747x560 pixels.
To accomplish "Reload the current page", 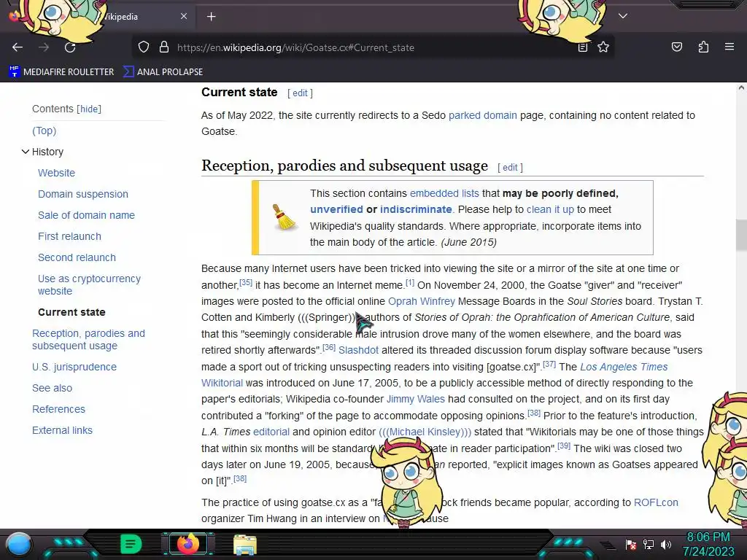I will point(70,47).
